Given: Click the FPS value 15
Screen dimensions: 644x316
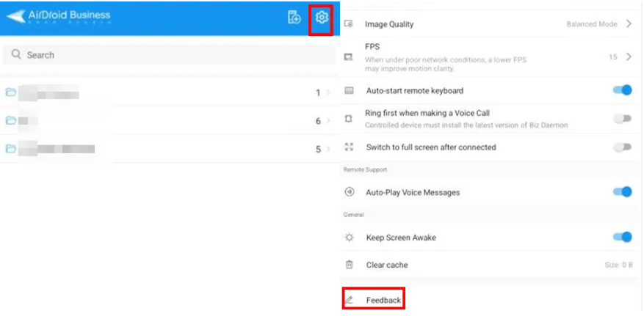Looking at the screenshot, I should tap(613, 57).
